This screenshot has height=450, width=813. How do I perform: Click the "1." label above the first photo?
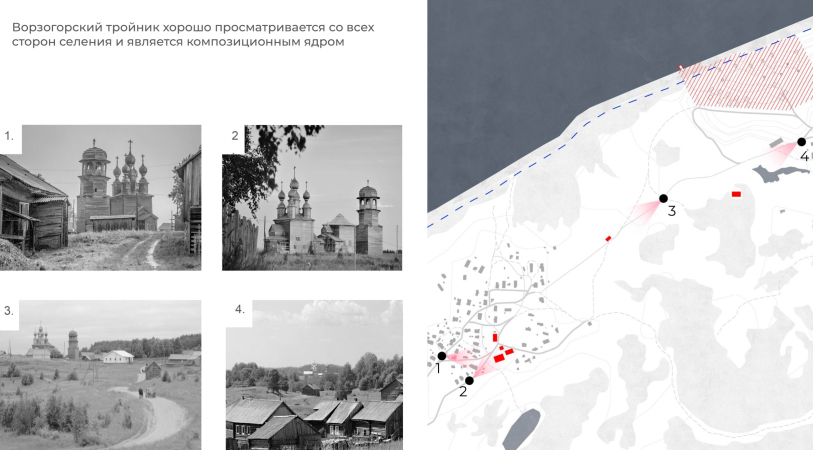9,135
